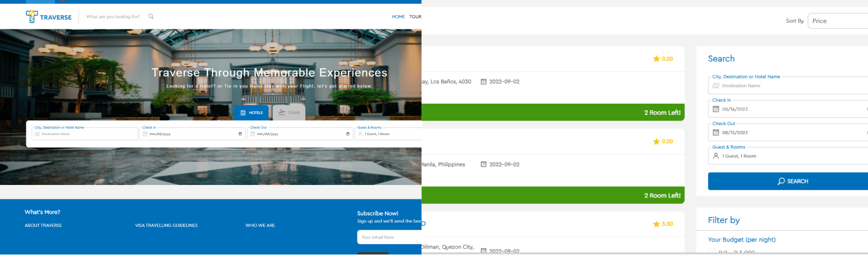
Task: Expand hero 1 Guest, 1 Room selector
Action: 388,134
